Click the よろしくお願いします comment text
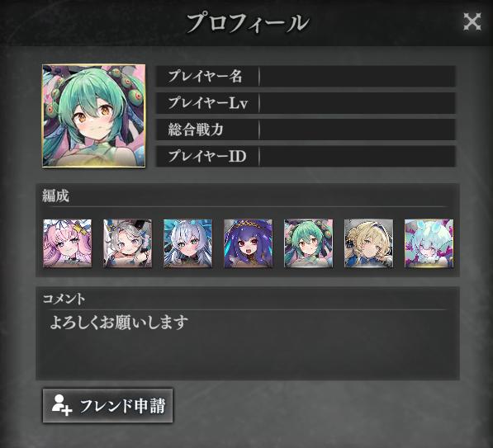Screen dimensions: 493x448 [x=119, y=323]
